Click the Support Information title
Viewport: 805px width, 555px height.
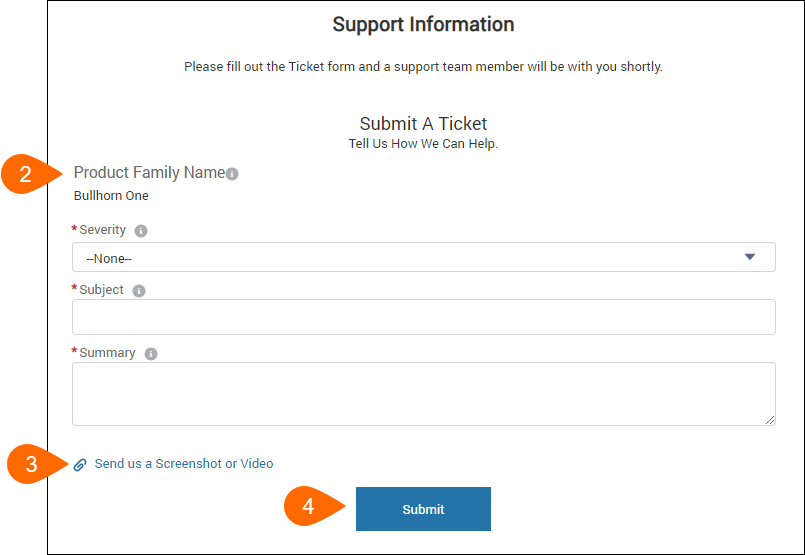tap(423, 24)
